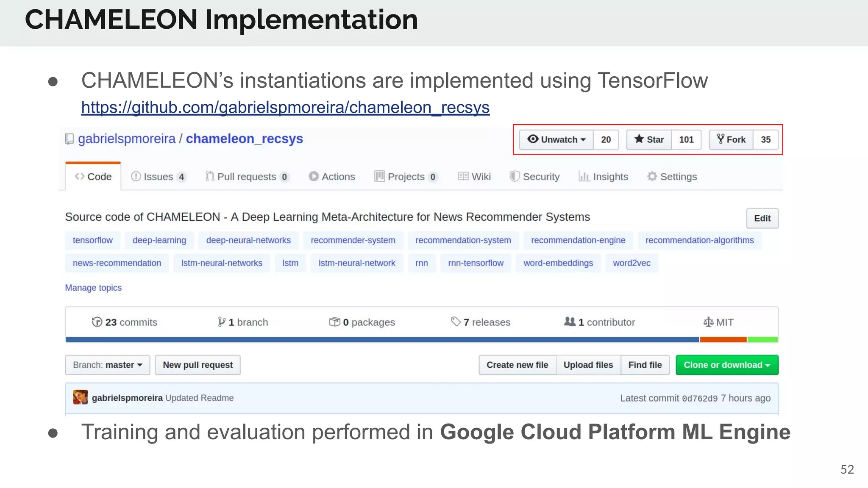Click the Security shield icon
868x488 pixels.
point(515,176)
